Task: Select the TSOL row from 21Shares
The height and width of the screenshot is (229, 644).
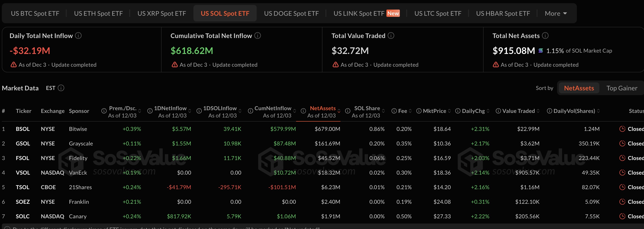Action: click(23, 187)
